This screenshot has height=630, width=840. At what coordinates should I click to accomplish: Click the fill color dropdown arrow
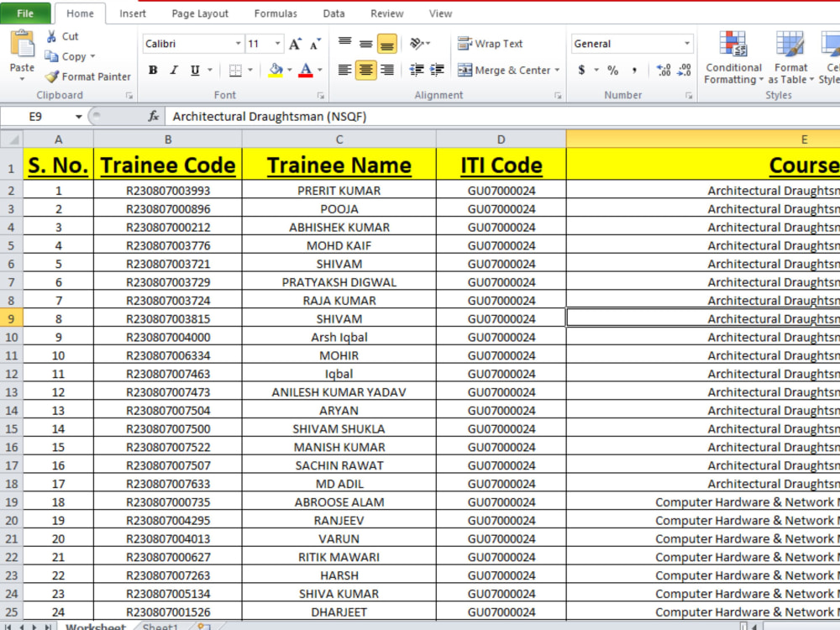click(290, 71)
